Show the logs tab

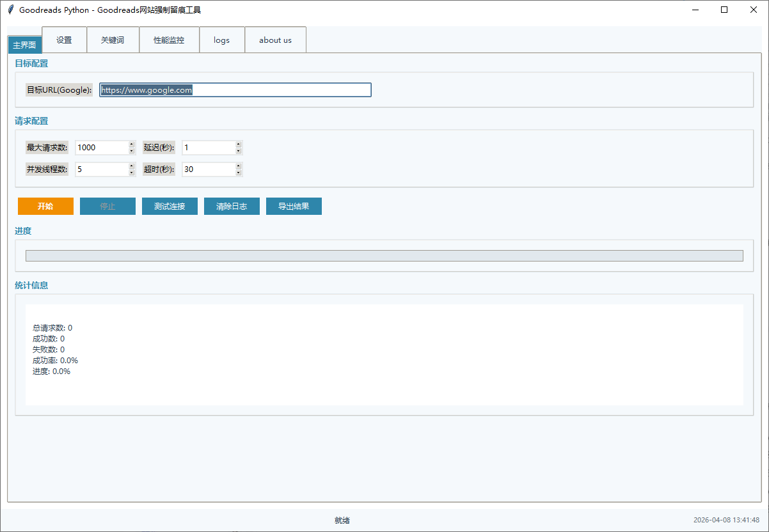222,40
